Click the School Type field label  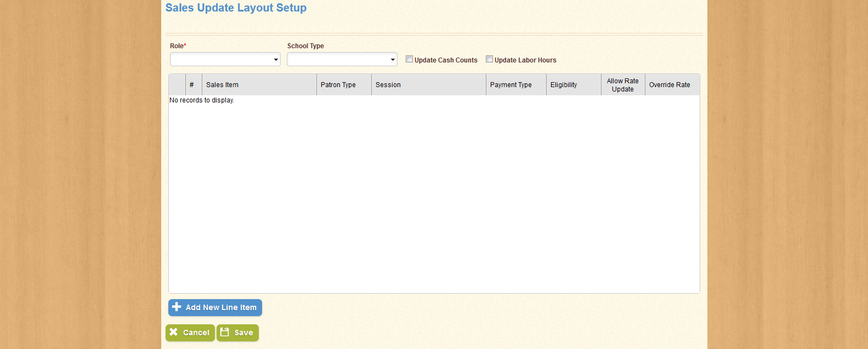click(305, 46)
